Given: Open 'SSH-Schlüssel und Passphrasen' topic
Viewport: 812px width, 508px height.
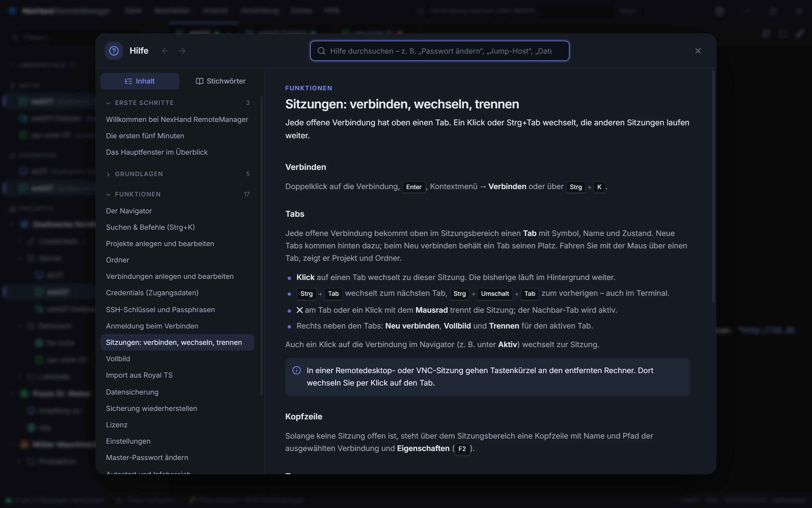Looking at the screenshot, I should [177, 310].
